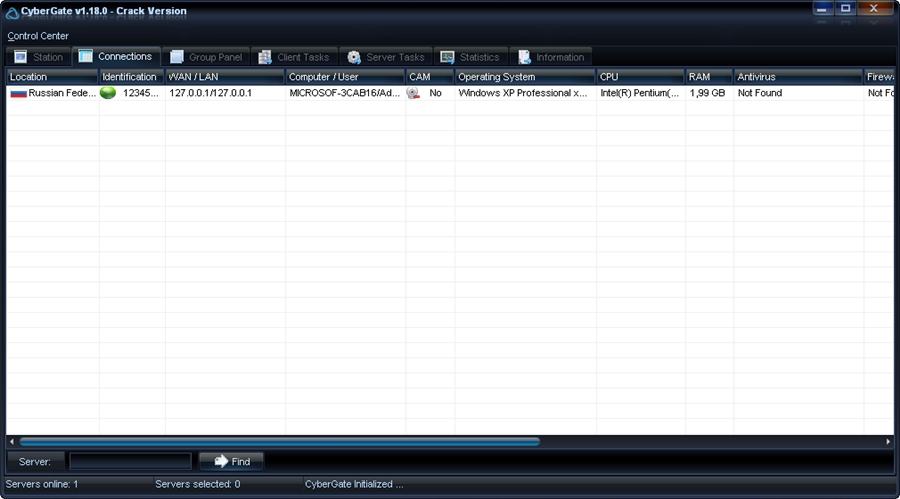Click the Operating System column header
Viewport: 900px width, 499px height.
525,76
